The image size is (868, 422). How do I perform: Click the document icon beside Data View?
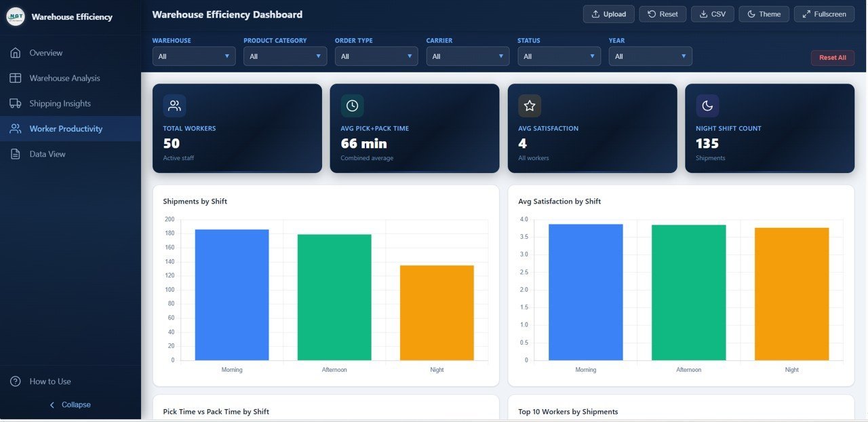pyautogui.click(x=16, y=154)
